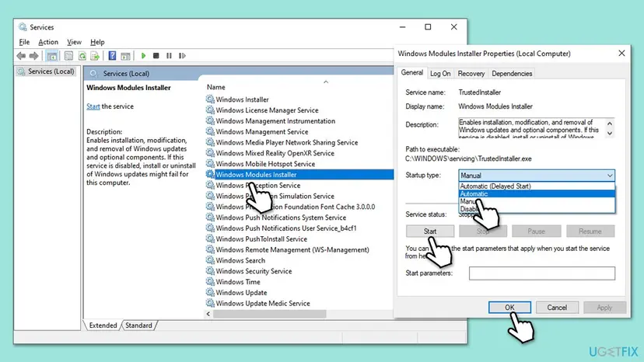This screenshot has height=362, width=644.
Task: Click gear icon of Windows Mobile Hotspot Service
Action: pos(210,163)
